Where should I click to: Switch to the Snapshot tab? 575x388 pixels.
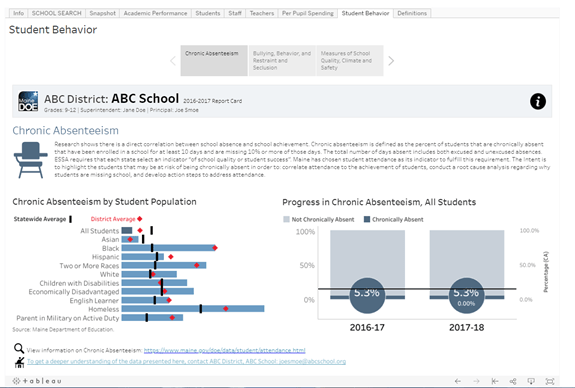102,13
